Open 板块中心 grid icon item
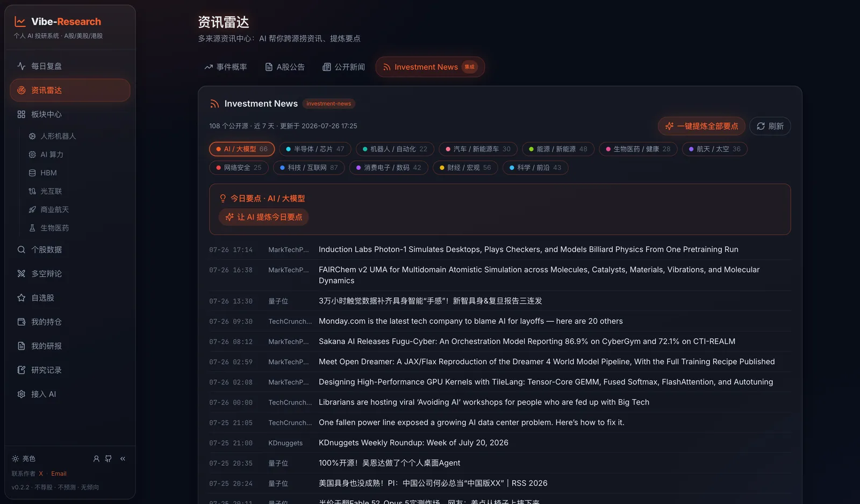The image size is (860, 504). 70,114
